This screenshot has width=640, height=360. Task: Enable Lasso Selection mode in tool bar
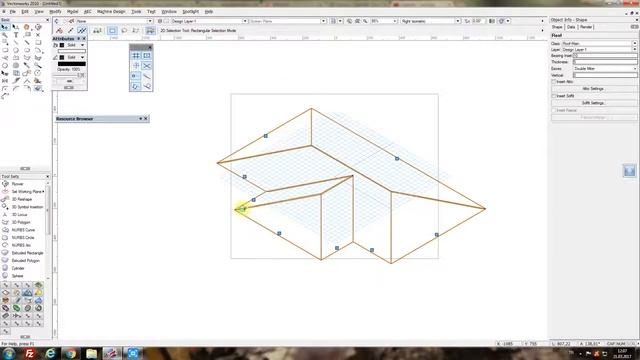(124, 31)
